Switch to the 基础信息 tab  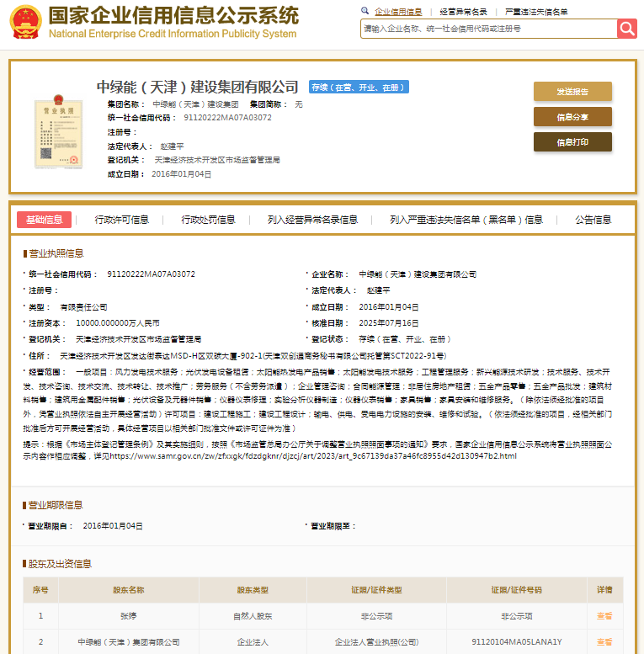(x=44, y=220)
